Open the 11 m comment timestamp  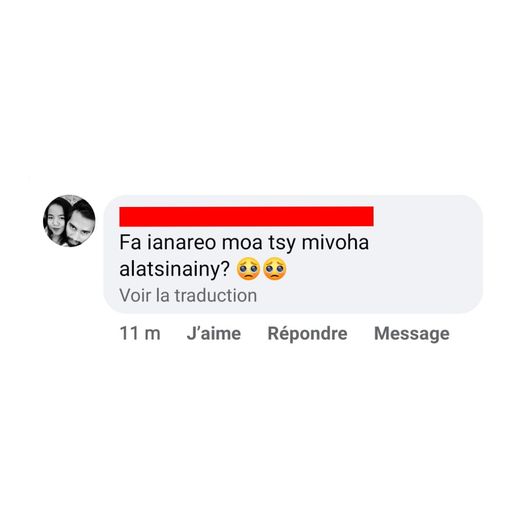tap(140, 334)
